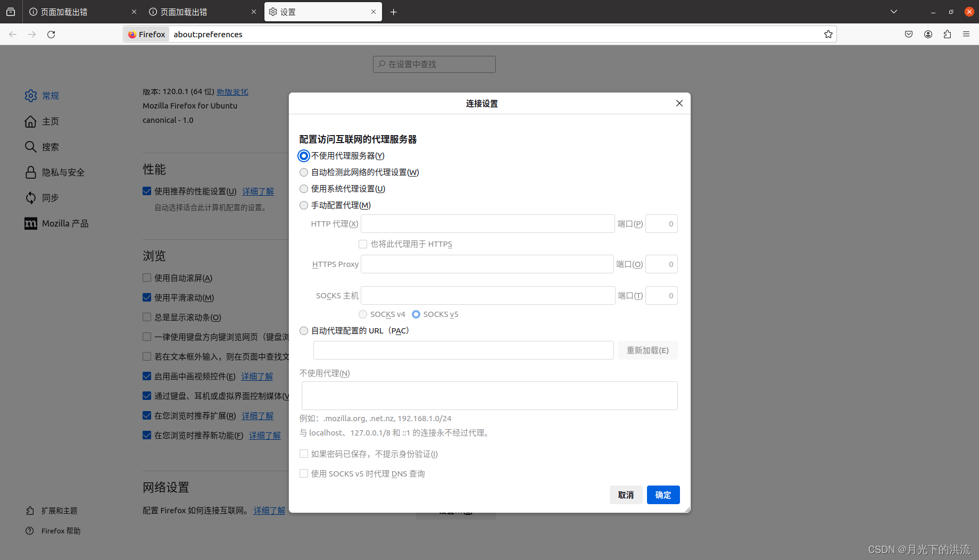Reload the current page
This screenshot has height=560, width=979.
pyautogui.click(x=51, y=34)
